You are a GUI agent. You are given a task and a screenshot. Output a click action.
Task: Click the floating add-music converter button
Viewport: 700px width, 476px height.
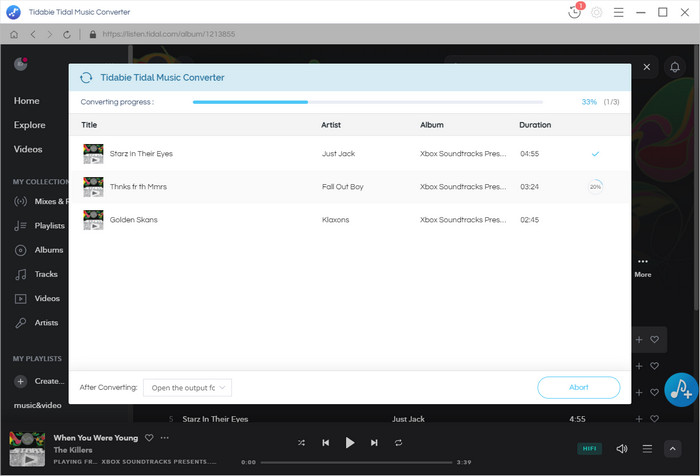coord(681,389)
